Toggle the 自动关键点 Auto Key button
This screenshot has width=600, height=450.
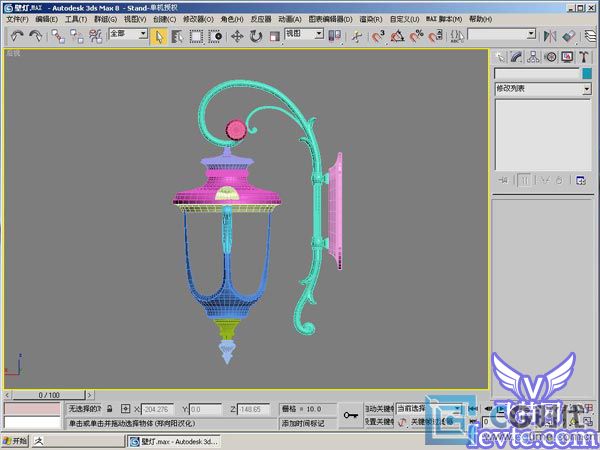click(379, 409)
